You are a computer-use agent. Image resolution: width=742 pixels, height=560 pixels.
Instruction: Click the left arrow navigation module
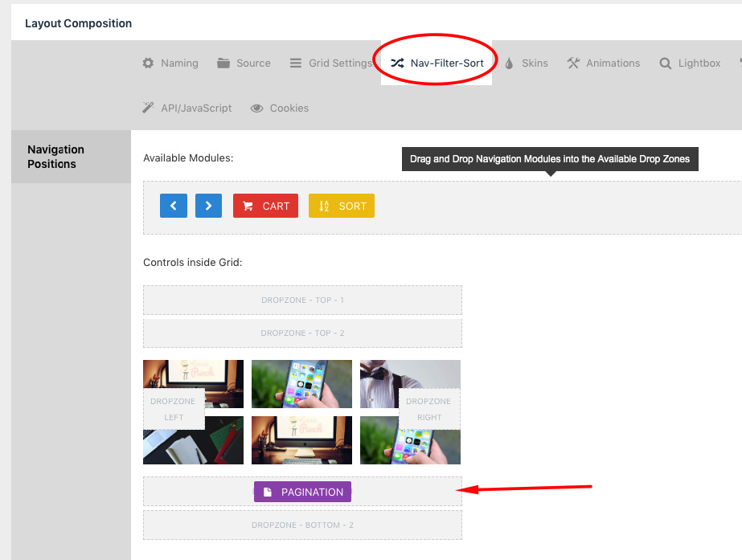tap(173, 206)
